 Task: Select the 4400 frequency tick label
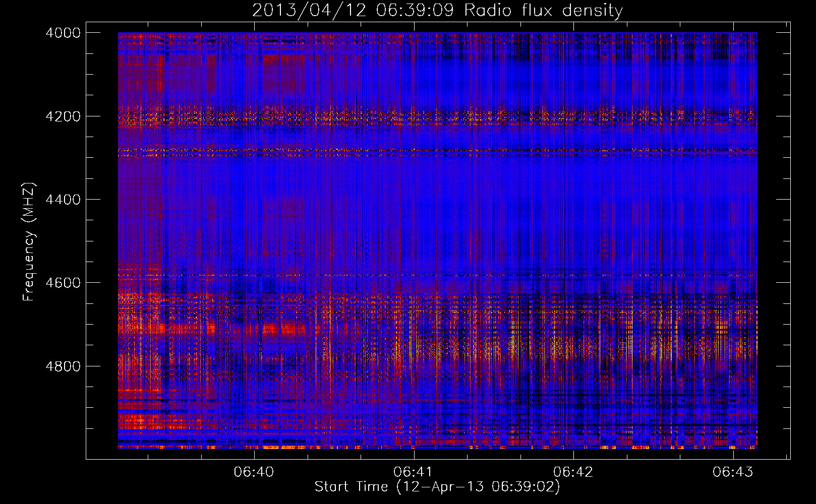[63, 200]
